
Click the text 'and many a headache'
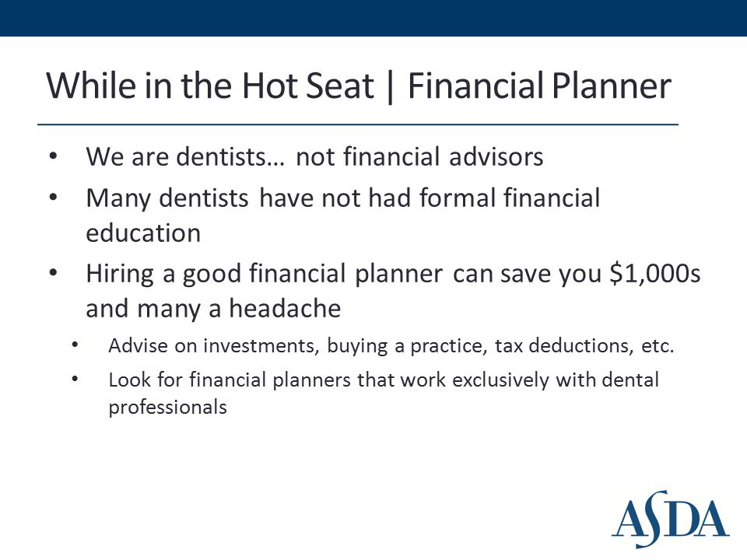(213, 309)
